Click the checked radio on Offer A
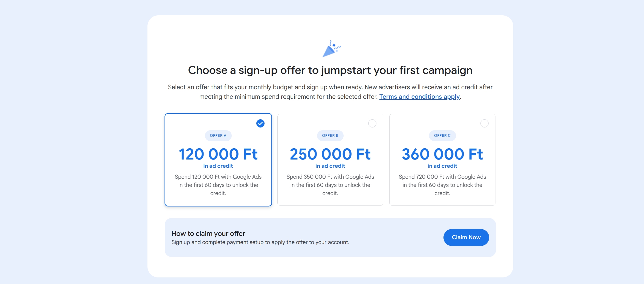Viewport: 644px width, 284px height. (x=260, y=123)
